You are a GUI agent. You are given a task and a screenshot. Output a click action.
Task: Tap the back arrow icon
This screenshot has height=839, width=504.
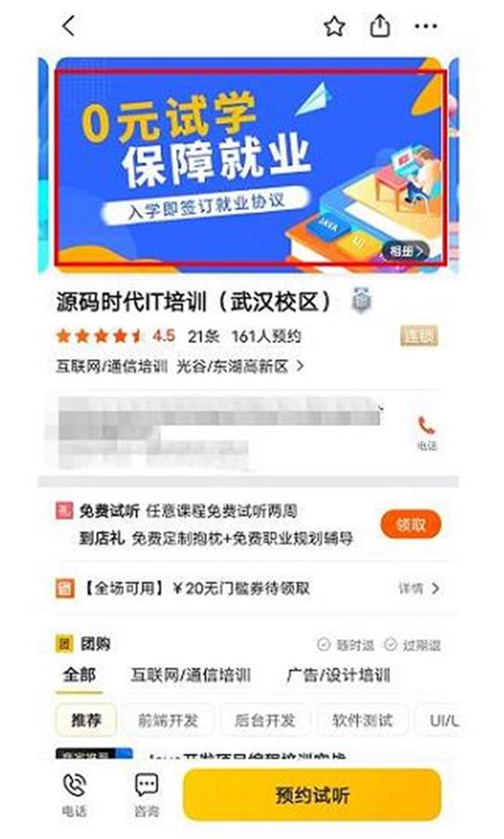coord(69,26)
